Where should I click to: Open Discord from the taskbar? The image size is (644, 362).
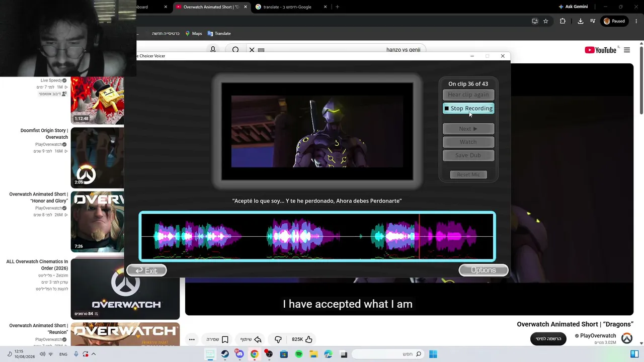point(239,354)
